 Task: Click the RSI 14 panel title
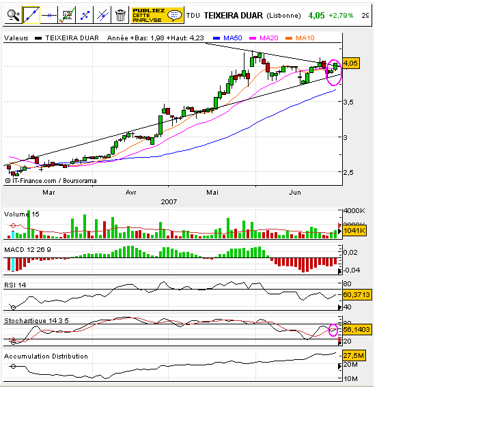pyautogui.click(x=15, y=285)
